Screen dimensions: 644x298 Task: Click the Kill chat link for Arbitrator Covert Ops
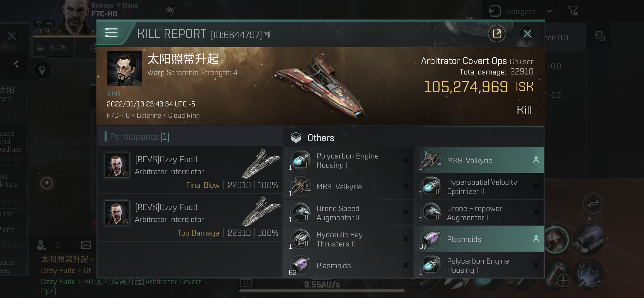143,282
